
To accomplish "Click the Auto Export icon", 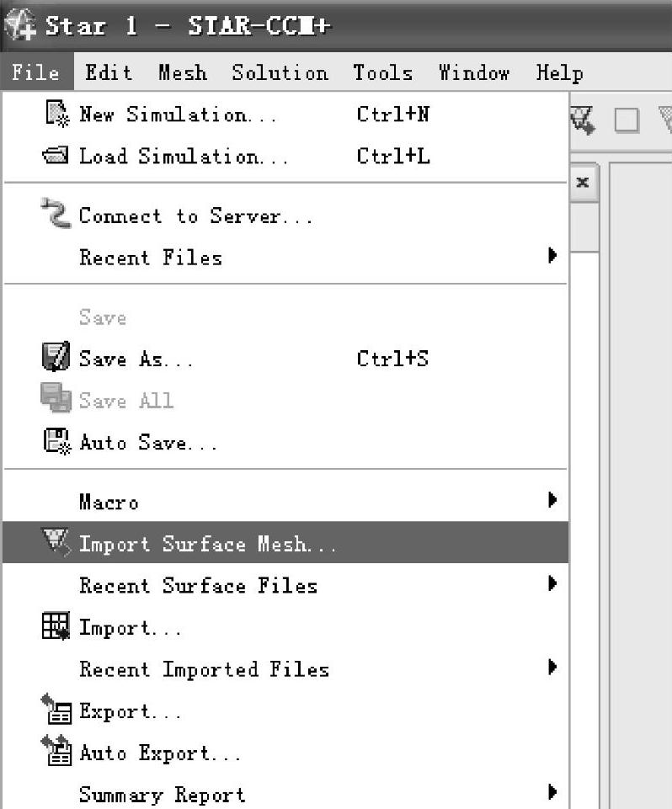I will pyautogui.click(x=56, y=751).
